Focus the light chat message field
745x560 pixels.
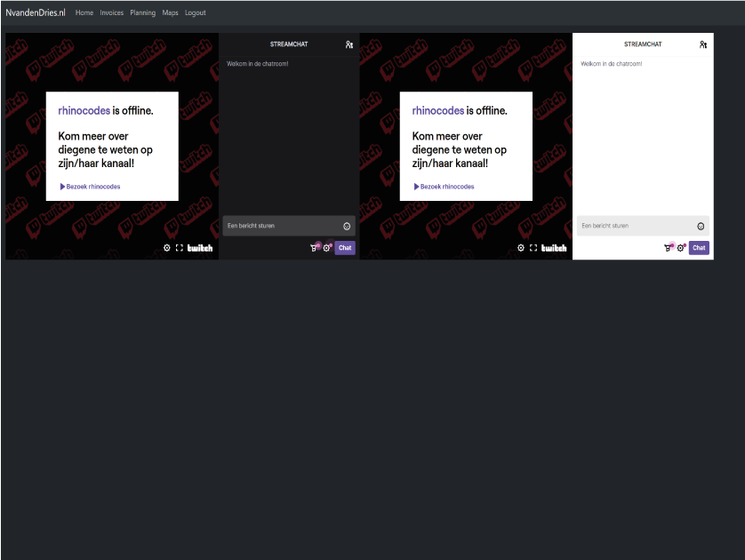click(x=643, y=226)
